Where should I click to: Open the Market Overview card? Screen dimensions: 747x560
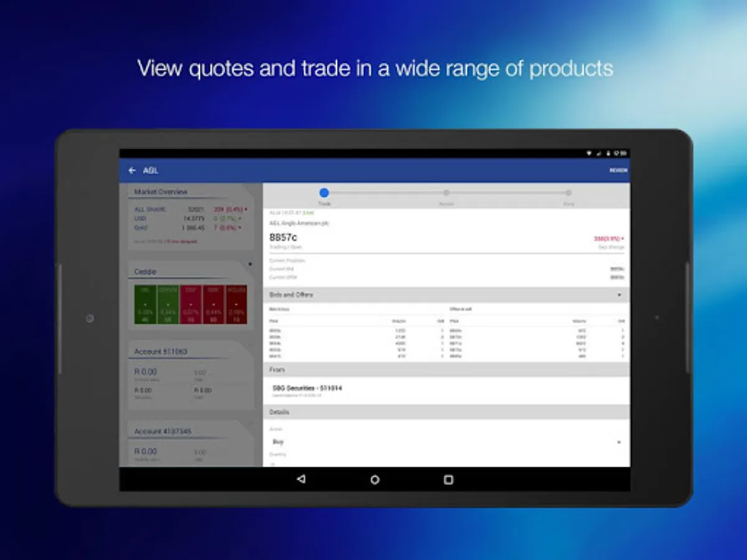(x=190, y=216)
